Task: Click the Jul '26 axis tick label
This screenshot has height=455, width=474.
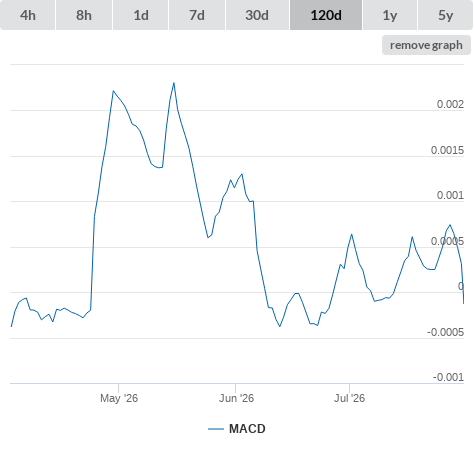Action: pyautogui.click(x=349, y=398)
